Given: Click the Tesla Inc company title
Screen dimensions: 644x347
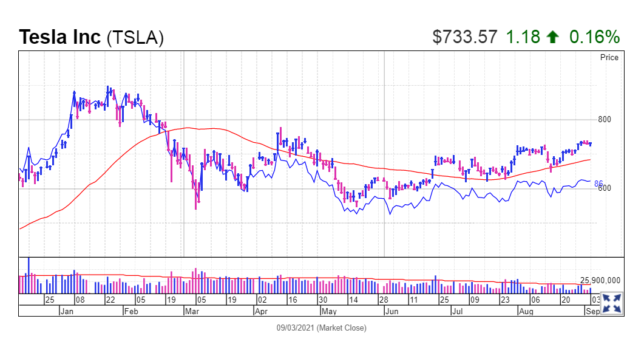Looking at the screenshot, I should [x=60, y=37].
